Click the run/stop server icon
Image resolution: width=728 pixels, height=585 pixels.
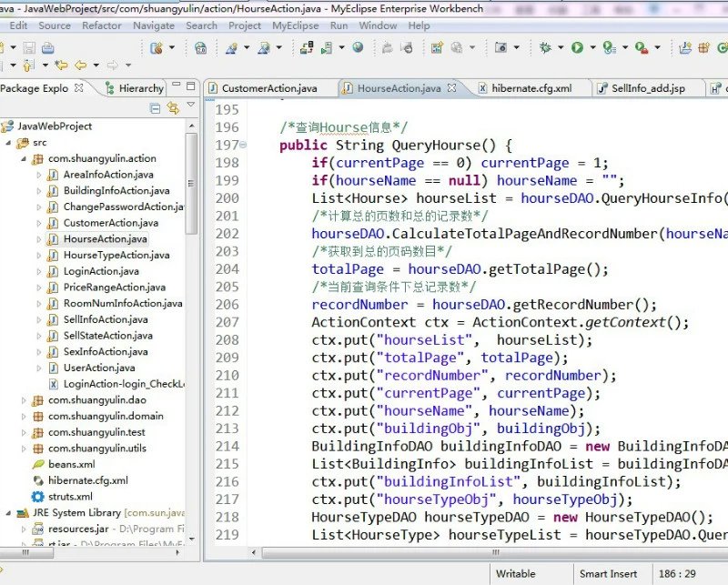pyautogui.click(x=327, y=47)
